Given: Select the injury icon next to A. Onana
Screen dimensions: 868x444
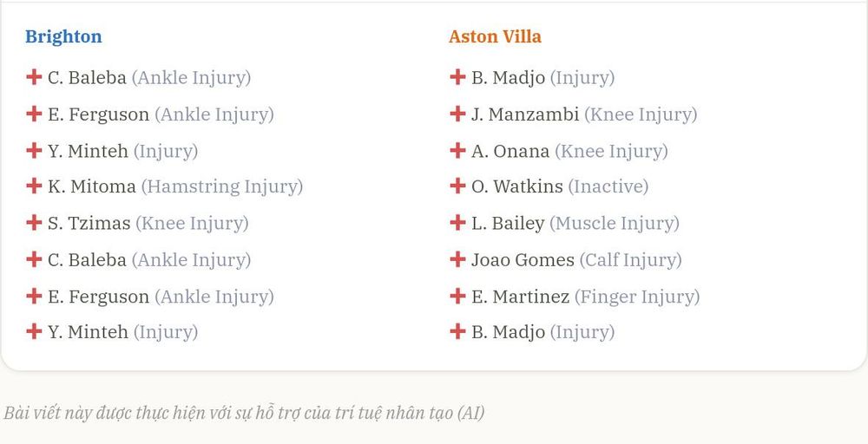Looking at the screenshot, I should 457,150.
